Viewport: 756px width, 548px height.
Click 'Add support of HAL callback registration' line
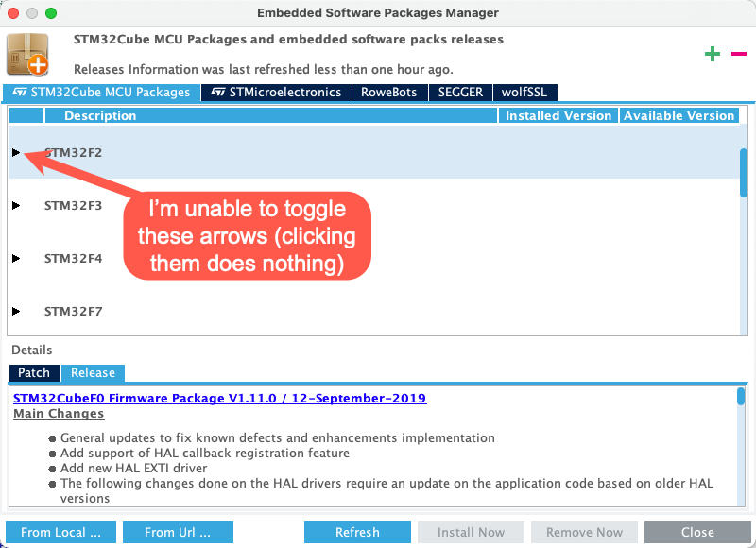205,454
